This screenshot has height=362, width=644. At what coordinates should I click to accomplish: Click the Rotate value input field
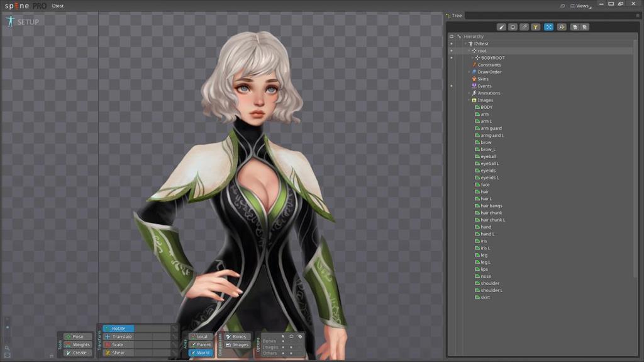click(x=152, y=328)
